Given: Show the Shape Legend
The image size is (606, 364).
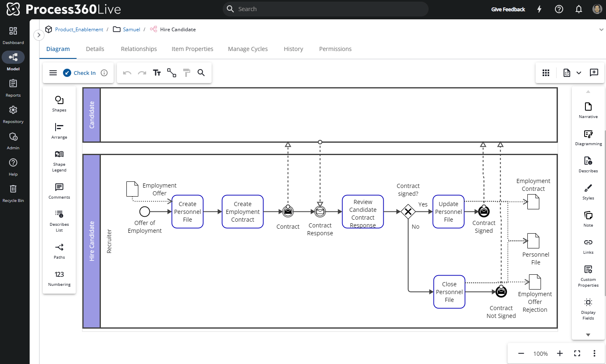Looking at the screenshot, I should tap(59, 160).
